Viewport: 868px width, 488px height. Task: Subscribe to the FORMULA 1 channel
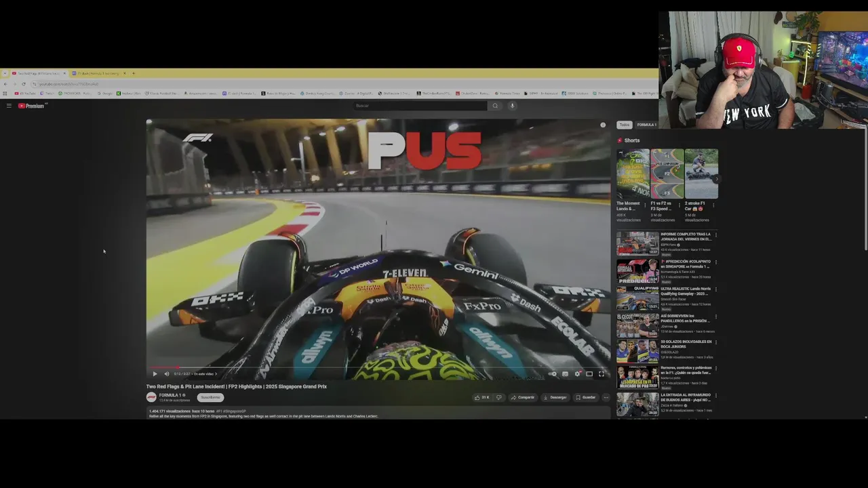(210, 397)
